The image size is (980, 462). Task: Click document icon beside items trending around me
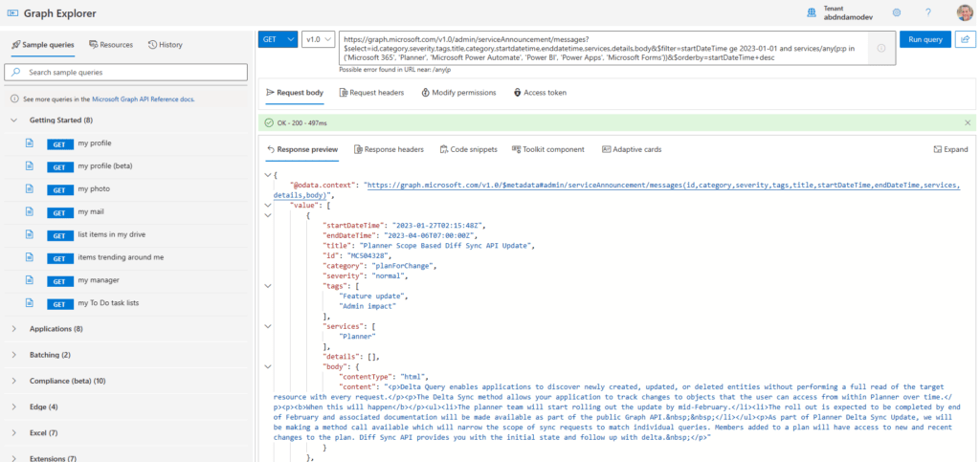[x=29, y=257]
